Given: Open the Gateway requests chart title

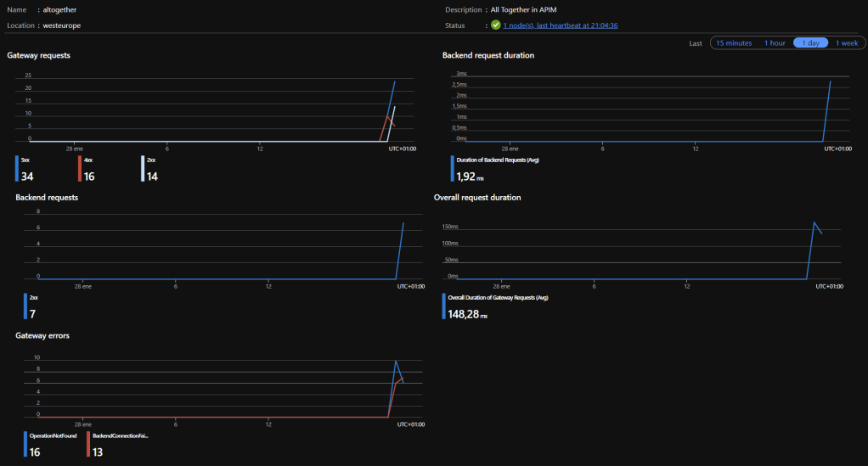Looking at the screenshot, I should tap(38, 55).
